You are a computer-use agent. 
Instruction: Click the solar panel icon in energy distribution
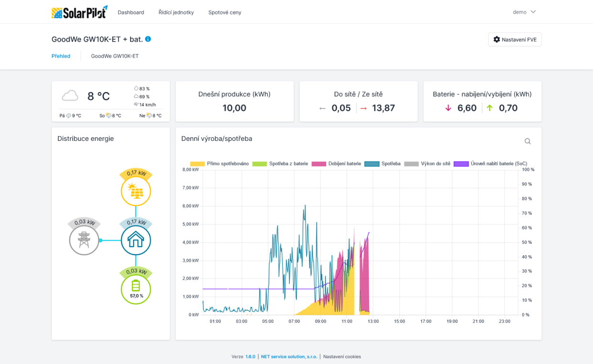(136, 192)
